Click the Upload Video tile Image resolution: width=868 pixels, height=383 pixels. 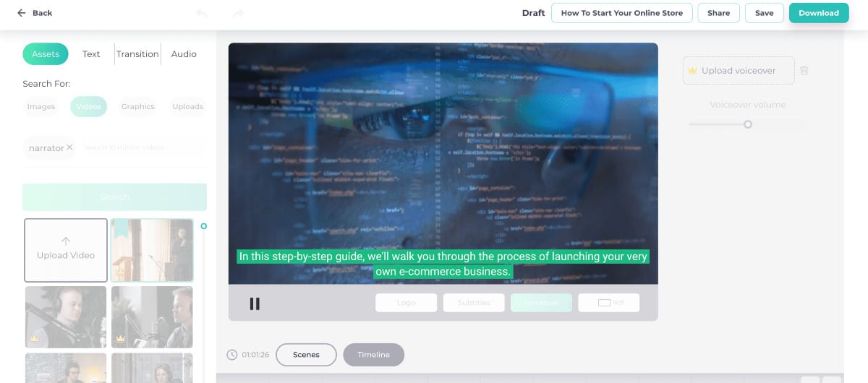point(66,250)
